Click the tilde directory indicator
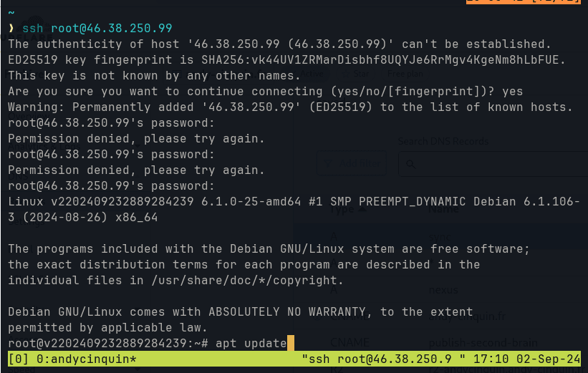The width and height of the screenshot is (588, 373). pos(11,13)
